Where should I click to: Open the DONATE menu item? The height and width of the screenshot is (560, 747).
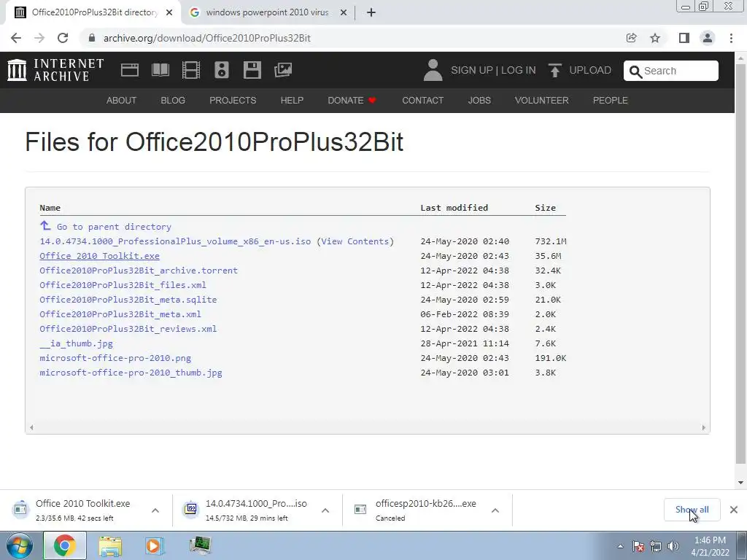(x=352, y=101)
